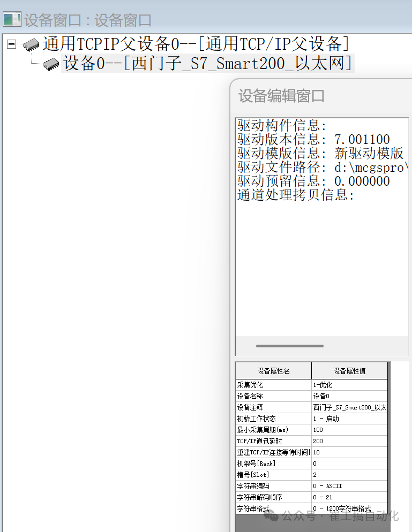Click the 通道处理拷贝信息 line
Screen dimensions: 412x532
pyautogui.click(x=296, y=195)
